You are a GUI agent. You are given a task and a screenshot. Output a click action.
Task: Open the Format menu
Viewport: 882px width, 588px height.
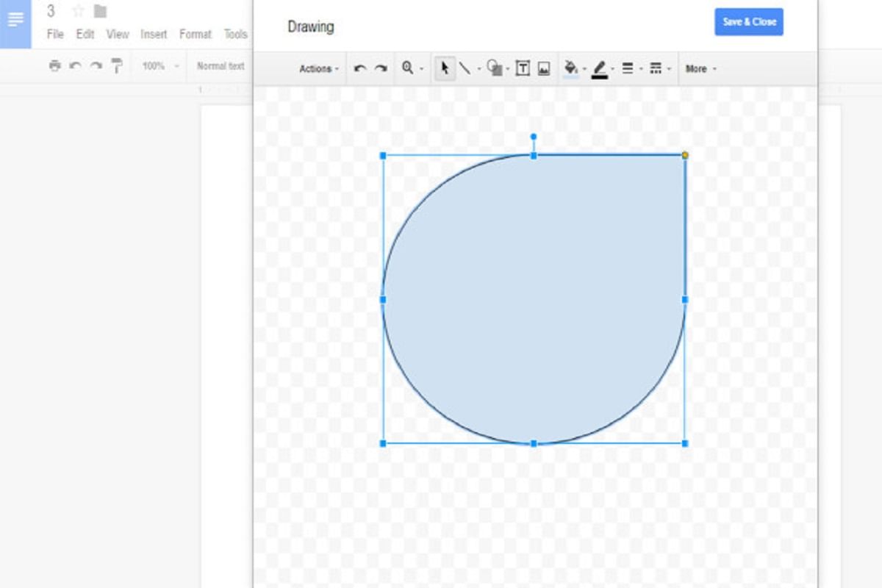(195, 34)
